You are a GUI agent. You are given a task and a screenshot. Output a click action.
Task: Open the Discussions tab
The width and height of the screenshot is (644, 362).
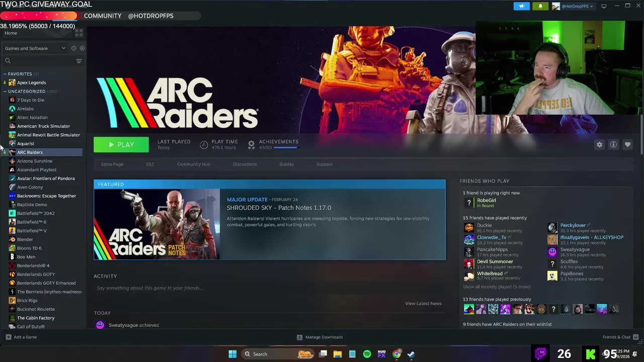(x=245, y=164)
